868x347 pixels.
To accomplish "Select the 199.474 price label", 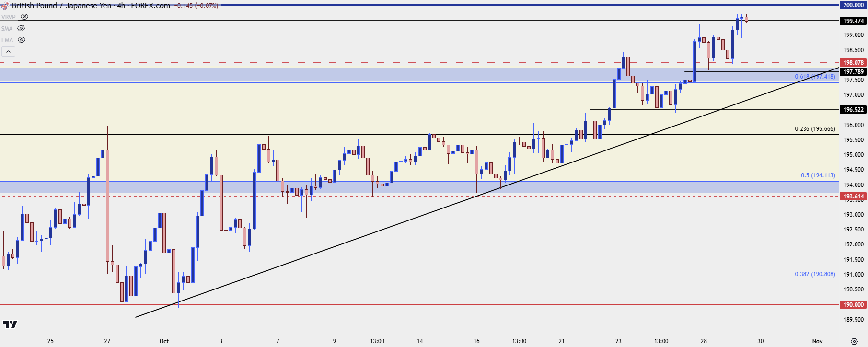I will [854, 21].
